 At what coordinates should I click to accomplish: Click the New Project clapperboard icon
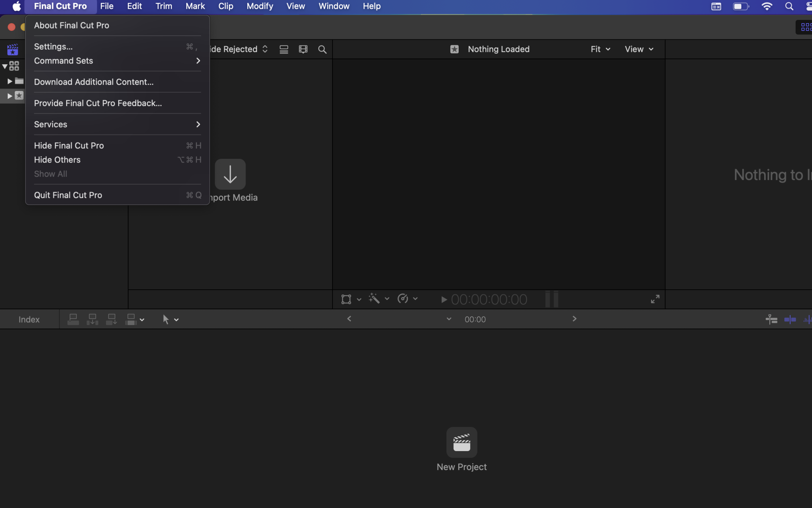(x=462, y=442)
